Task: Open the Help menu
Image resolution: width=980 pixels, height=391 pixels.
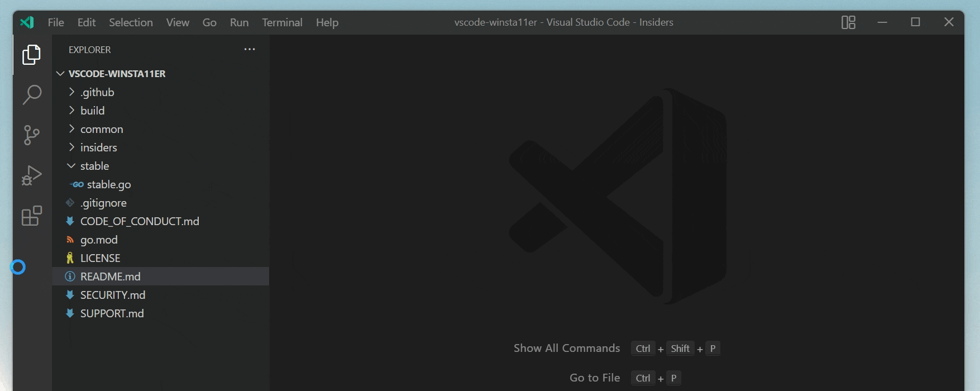Action: click(x=327, y=22)
